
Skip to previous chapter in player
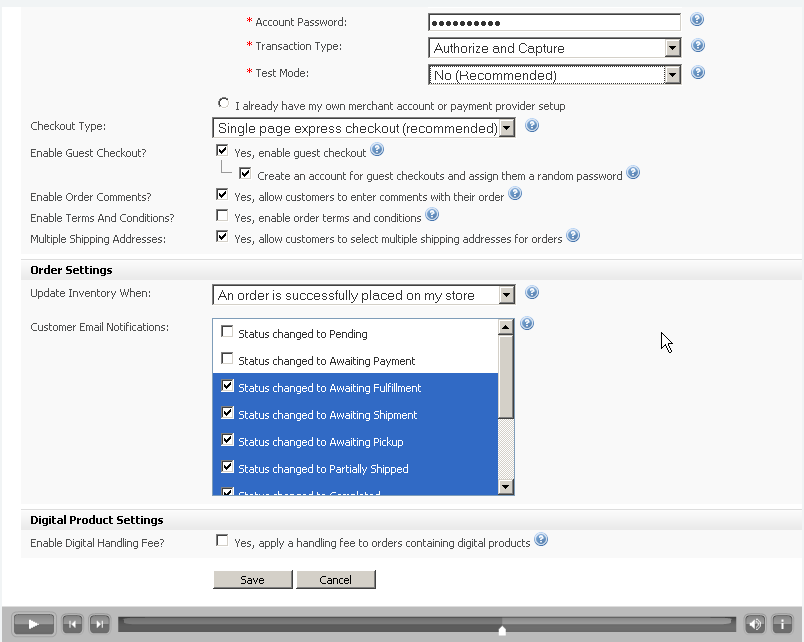click(x=72, y=624)
